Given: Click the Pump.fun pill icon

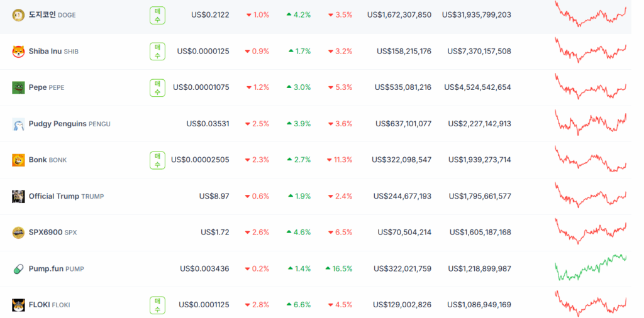Looking at the screenshot, I should pyautogui.click(x=18, y=269).
